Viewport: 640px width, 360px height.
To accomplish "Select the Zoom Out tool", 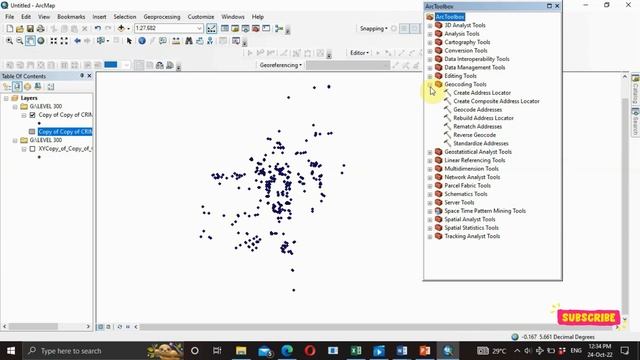I will (x=20, y=41).
